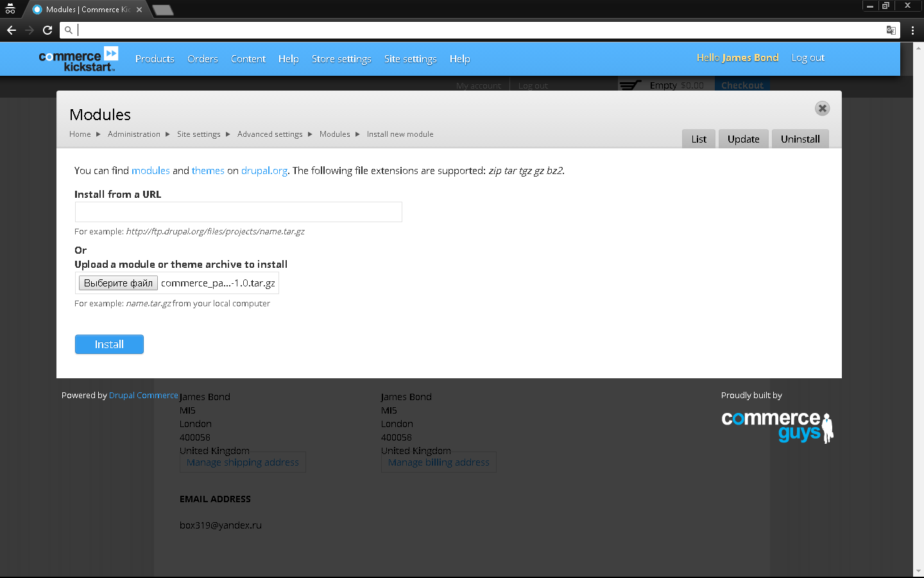The width and height of the screenshot is (924, 578).
Task: Open the Store settings menu
Action: pos(341,59)
